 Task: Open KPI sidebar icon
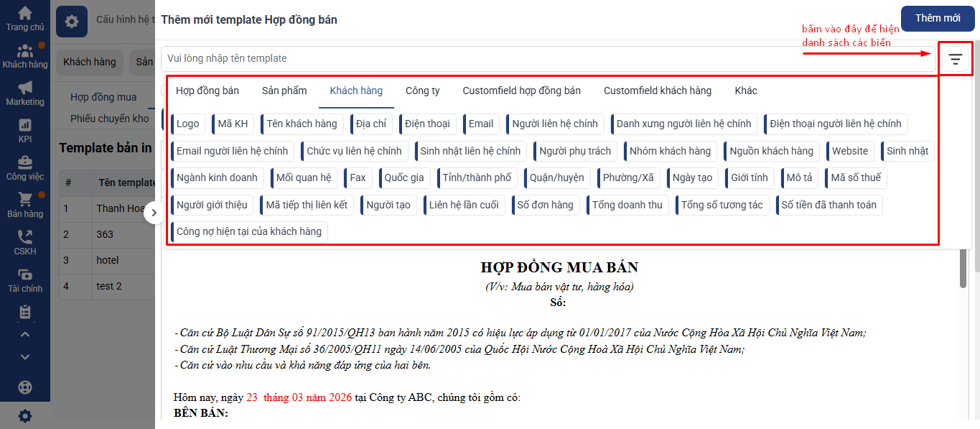pyautogui.click(x=25, y=125)
